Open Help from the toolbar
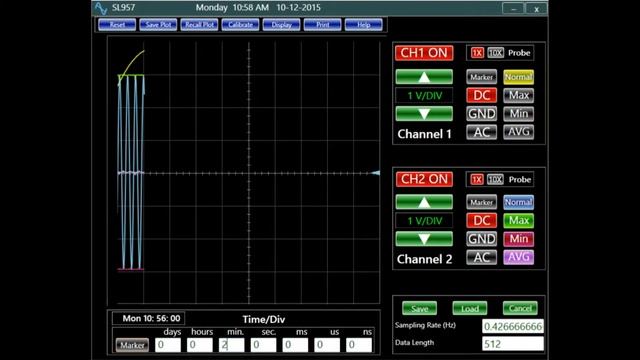This screenshot has width=640, height=360. click(x=364, y=25)
